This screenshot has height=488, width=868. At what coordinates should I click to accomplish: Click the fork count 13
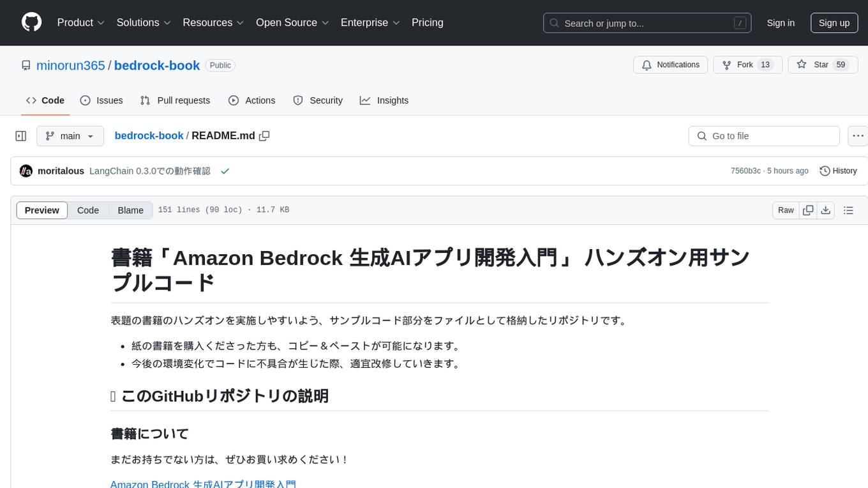point(766,65)
